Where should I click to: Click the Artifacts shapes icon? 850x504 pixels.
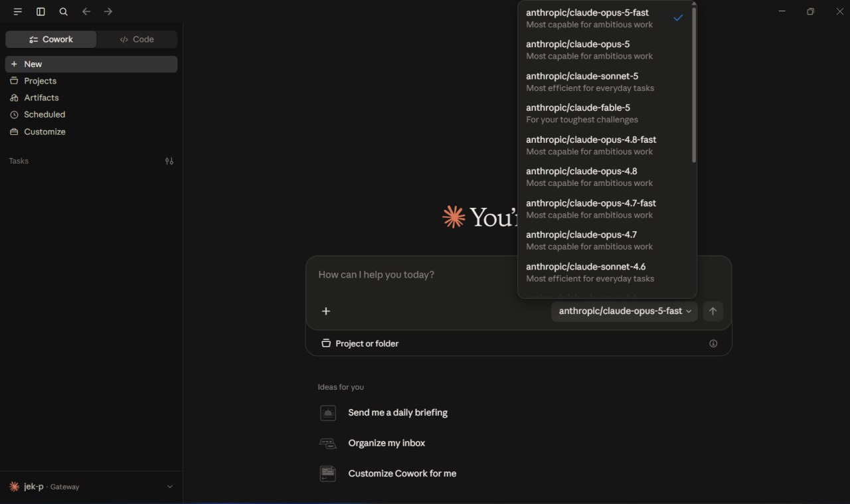[x=14, y=98]
